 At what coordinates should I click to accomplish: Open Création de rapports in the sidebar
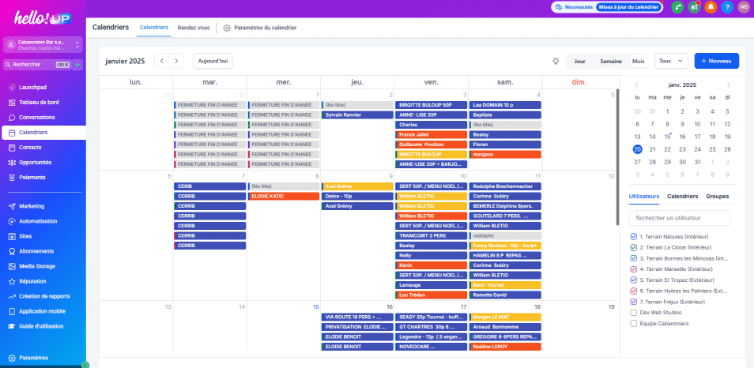coord(43,296)
